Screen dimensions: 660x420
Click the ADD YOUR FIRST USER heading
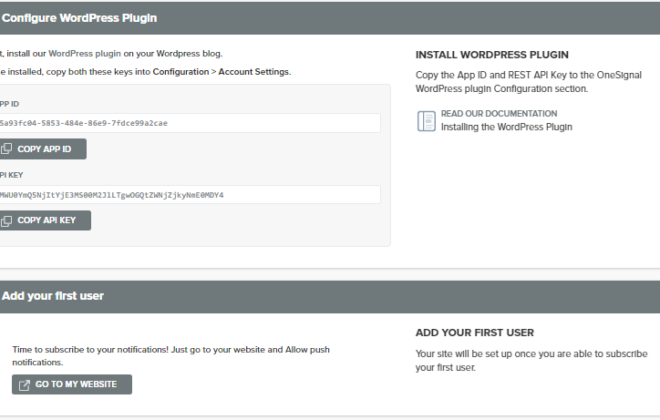pyautogui.click(x=474, y=332)
